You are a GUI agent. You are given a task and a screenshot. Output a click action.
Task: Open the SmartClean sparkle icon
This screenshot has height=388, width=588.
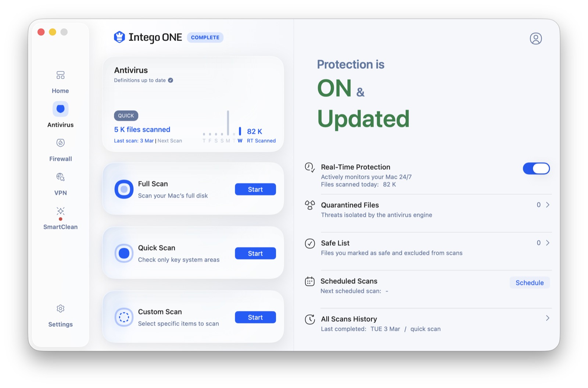point(60,211)
